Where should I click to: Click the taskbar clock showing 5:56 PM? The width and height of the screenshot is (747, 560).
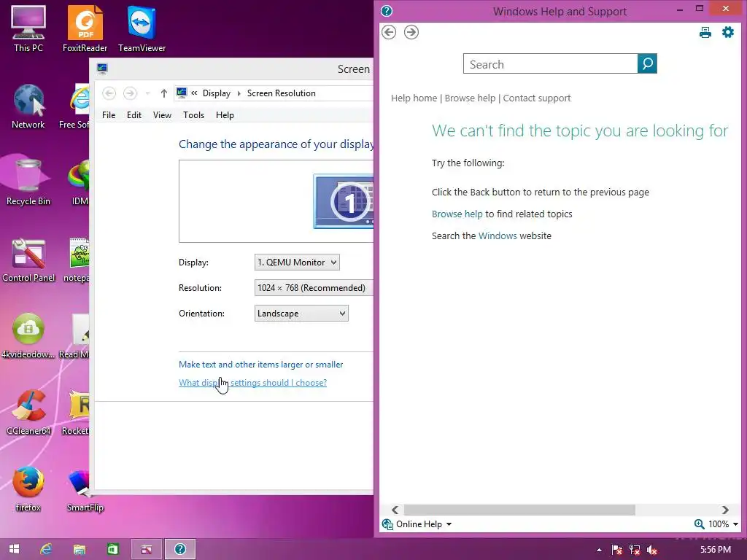click(715, 550)
